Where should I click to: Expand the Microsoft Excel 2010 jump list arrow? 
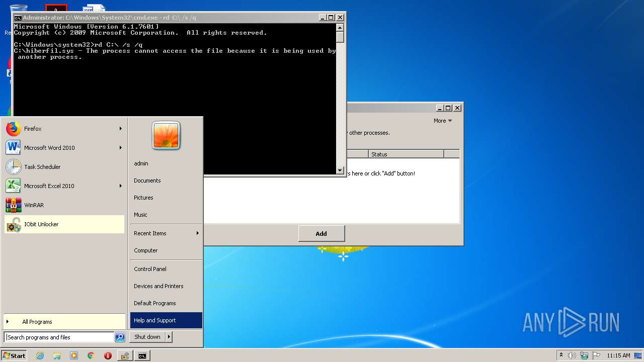pyautogui.click(x=121, y=186)
